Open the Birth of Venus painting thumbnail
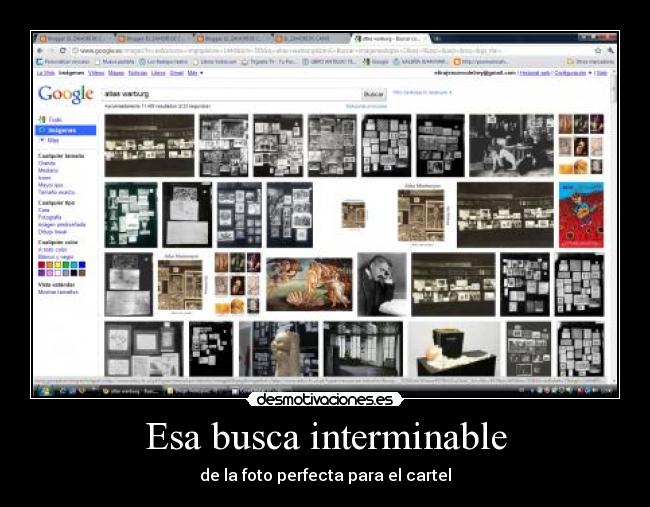The image size is (650, 507). [x=309, y=284]
